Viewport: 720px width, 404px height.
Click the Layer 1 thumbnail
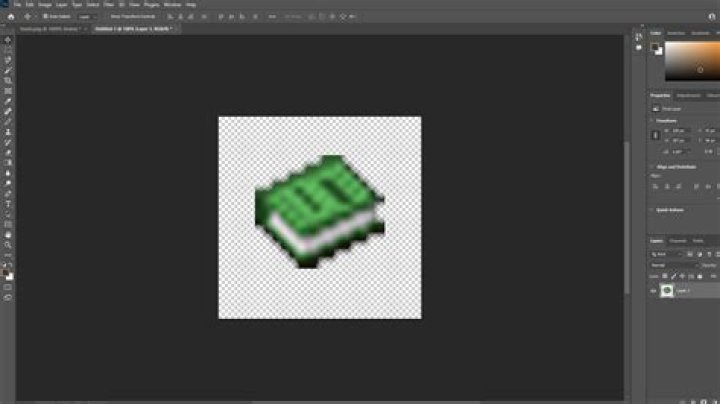(667, 291)
